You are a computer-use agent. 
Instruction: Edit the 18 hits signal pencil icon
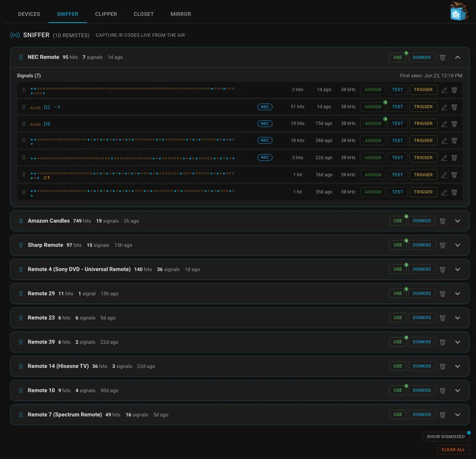444,141
